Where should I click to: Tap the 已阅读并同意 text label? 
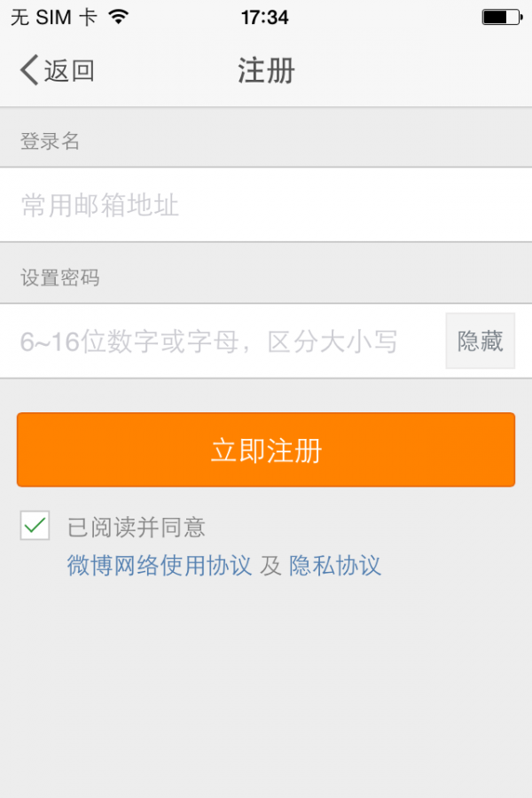[137, 528]
